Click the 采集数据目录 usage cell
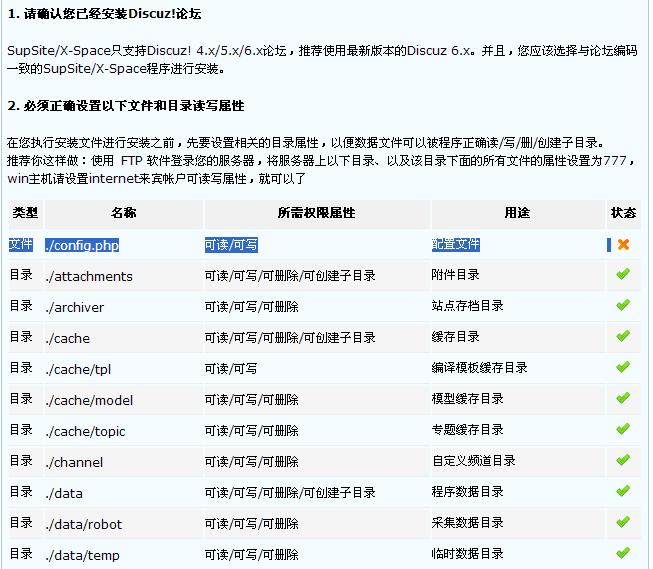 coord(468,523)
